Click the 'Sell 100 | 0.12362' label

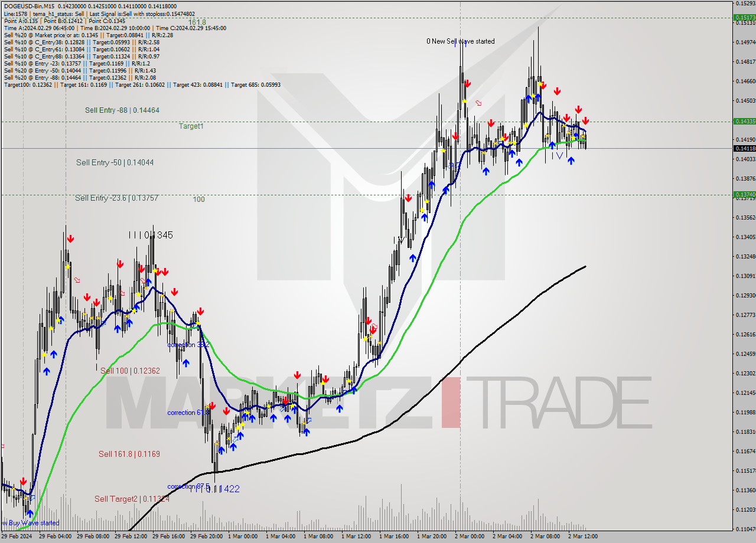pyautogui.click(x=130, y=371)
